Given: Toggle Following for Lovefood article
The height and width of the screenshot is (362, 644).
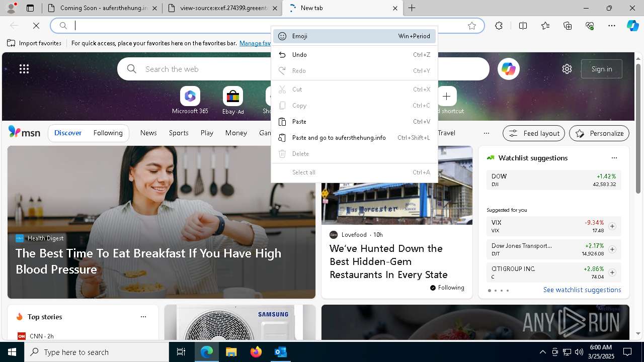Looking at the screenshot, I should click(447, 288).
